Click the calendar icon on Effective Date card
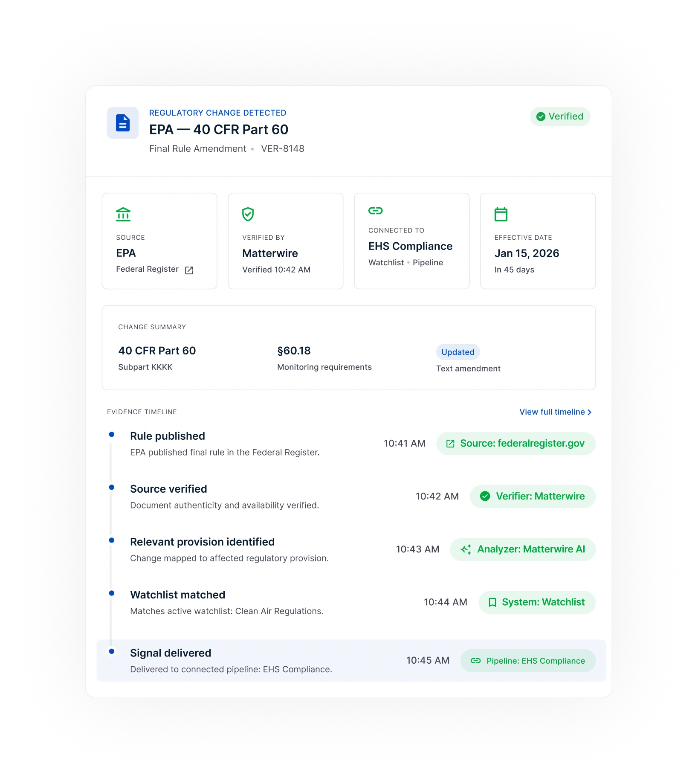Screen dimensions: 698x784 point(501,214)
